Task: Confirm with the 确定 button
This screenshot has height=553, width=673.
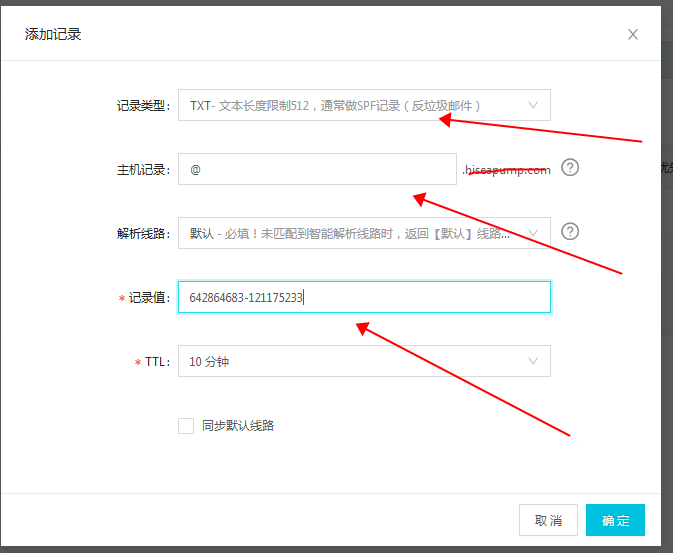Action: [615, 520]
